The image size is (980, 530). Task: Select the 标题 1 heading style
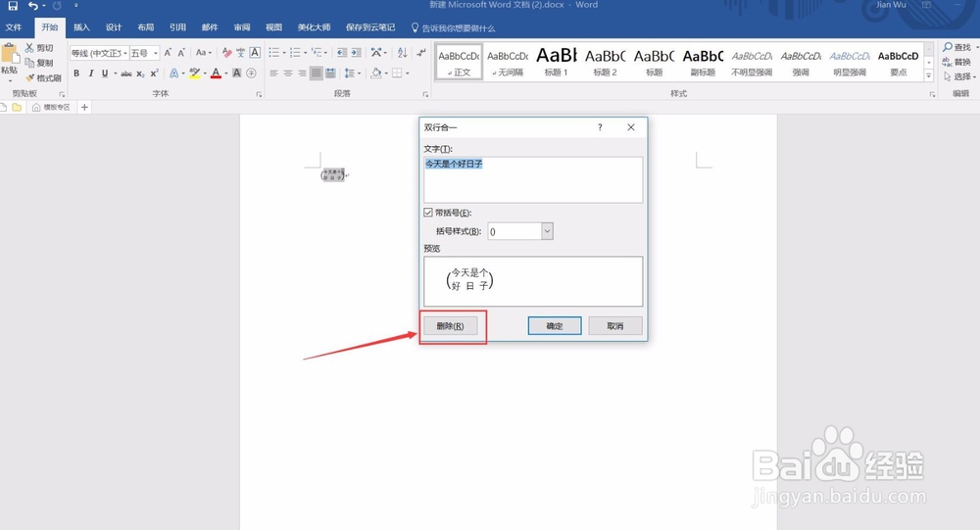tap(557, 62)
